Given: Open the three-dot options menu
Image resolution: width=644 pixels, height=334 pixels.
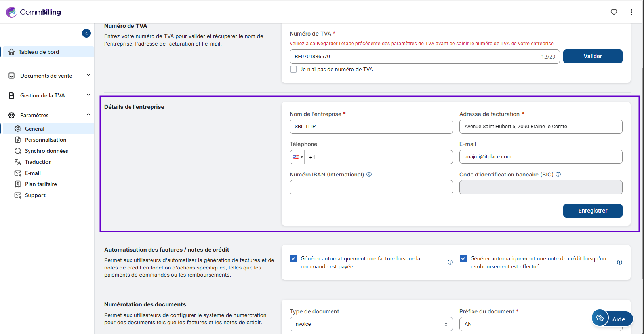Looking at the screenshot, I should 631,12.
